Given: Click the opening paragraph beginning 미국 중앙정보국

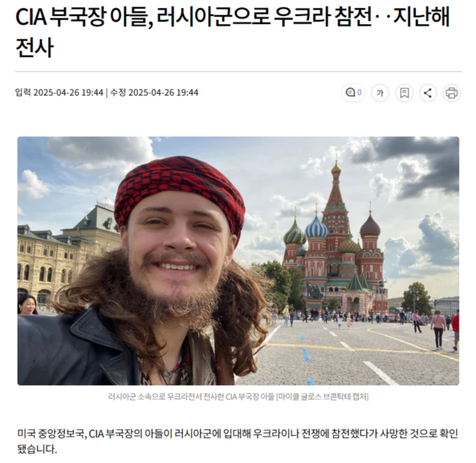Looking at the screenshot, I should (238, 441).
